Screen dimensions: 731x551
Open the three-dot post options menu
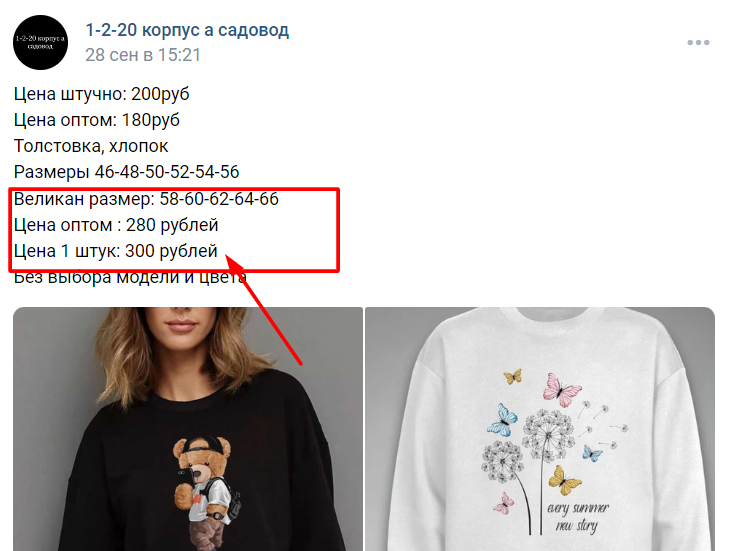point(698,42)
